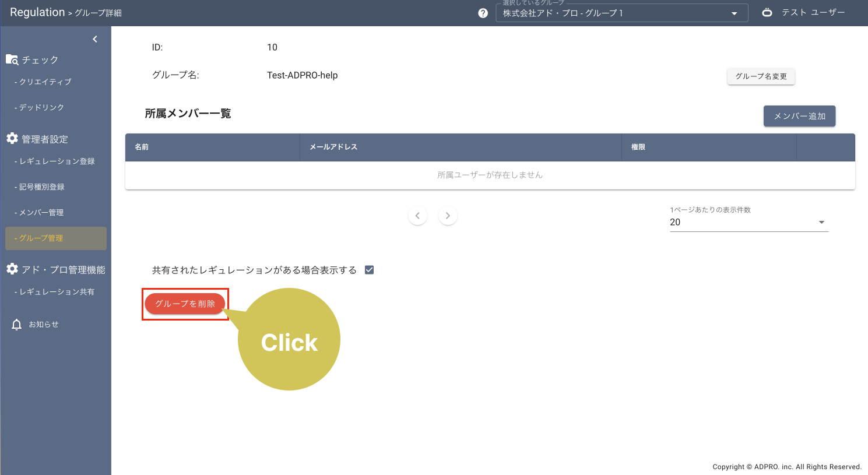The width and height of the screenshot is (868, 475).
Task: Click the 管理者設定 gear icon
Action: [12, 139]
